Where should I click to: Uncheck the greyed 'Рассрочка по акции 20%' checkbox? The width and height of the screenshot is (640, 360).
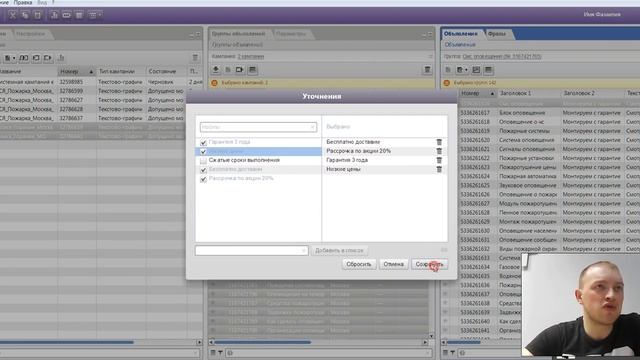pos(203,179)
